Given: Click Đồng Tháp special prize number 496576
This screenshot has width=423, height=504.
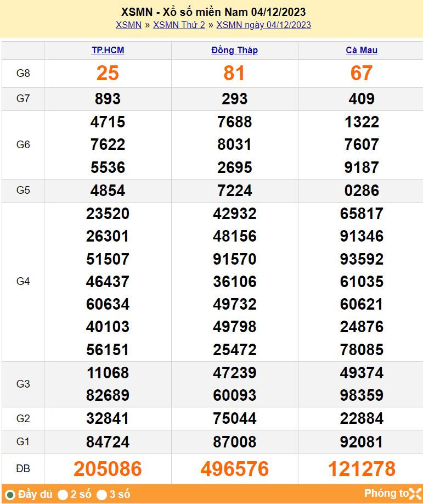Looking at the screenshot, I should (234, 469).
